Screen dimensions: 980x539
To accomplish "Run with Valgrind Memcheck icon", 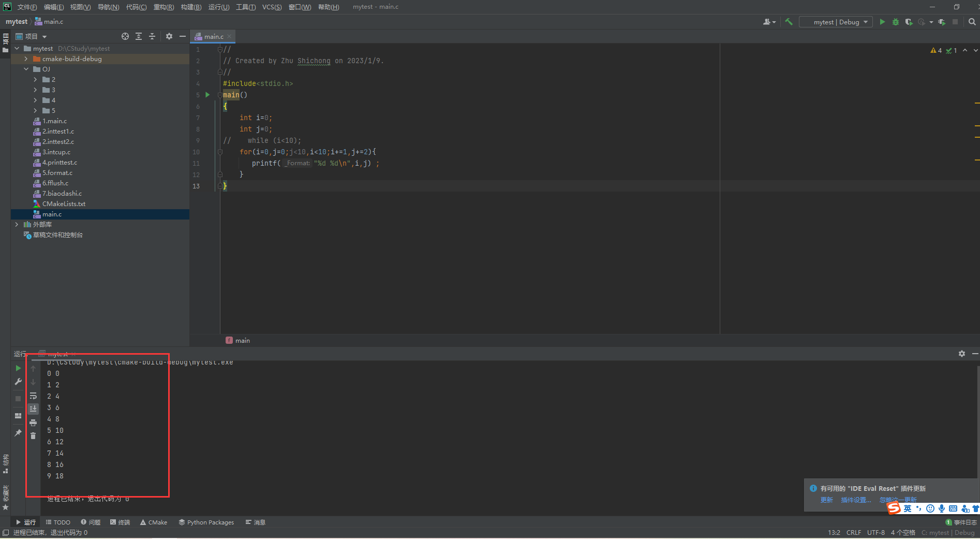I will pos(942,22).
